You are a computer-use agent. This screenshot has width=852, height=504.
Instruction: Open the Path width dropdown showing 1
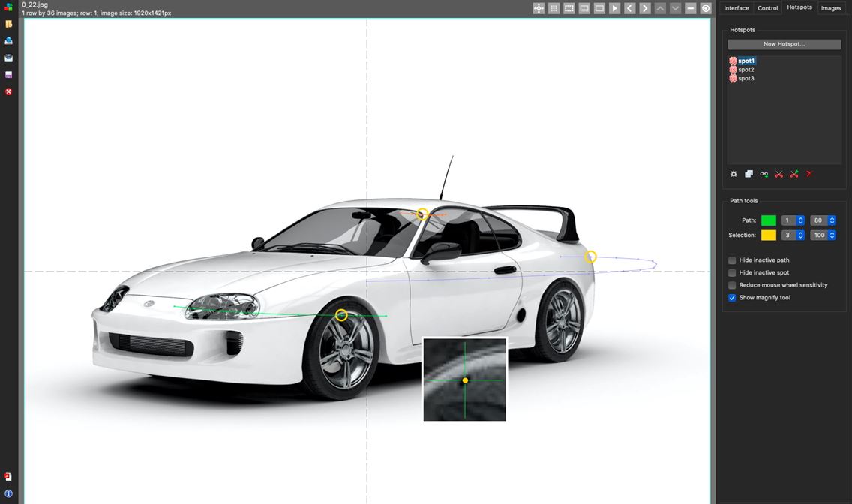point(793,220)
